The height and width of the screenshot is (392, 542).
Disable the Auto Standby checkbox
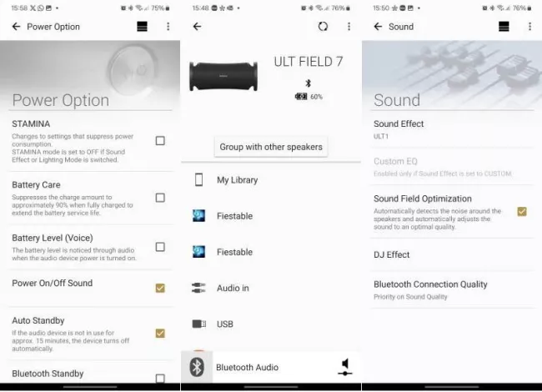click(160, 334)
